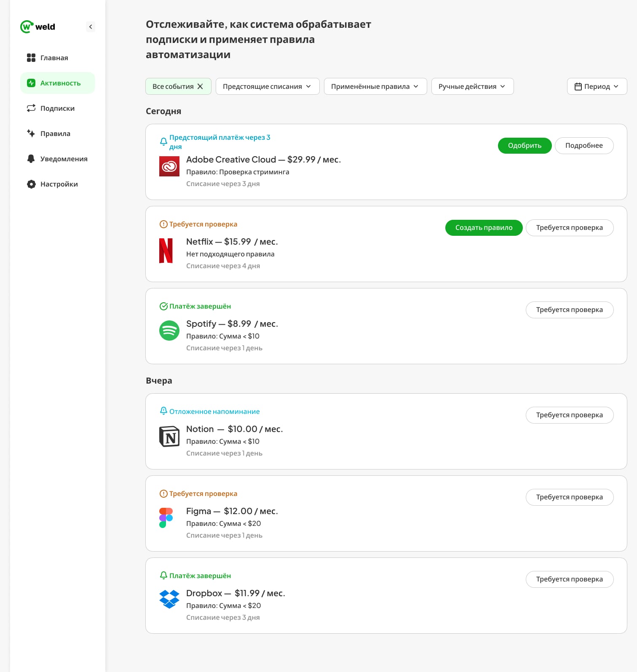Click Требуется проверка button on the Figma card

coord(570,497)
